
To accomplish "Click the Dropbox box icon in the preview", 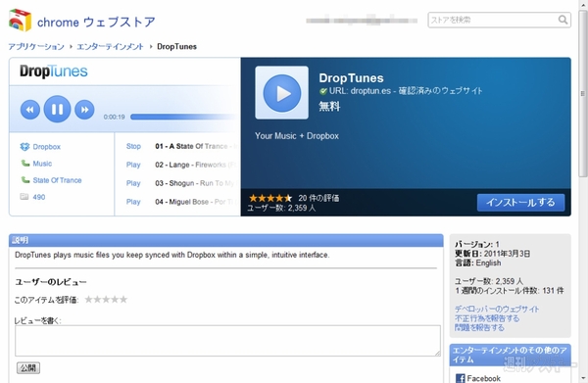I will [x=24, y=147].
